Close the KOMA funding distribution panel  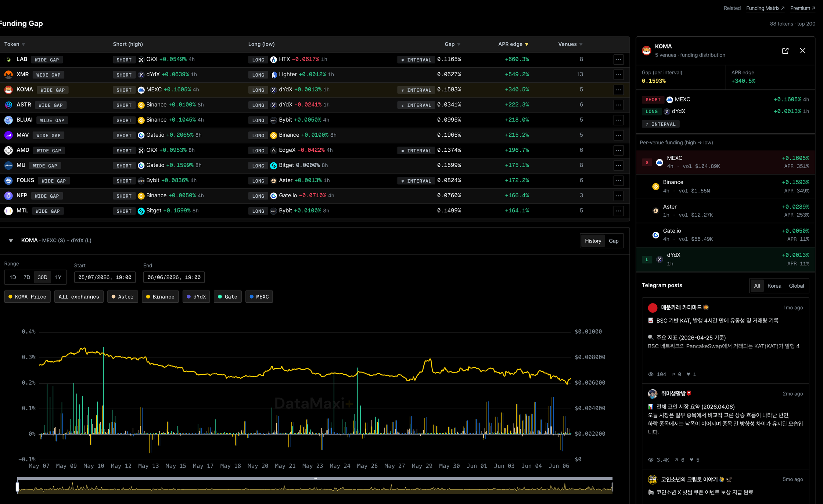(x=802, y=51)
